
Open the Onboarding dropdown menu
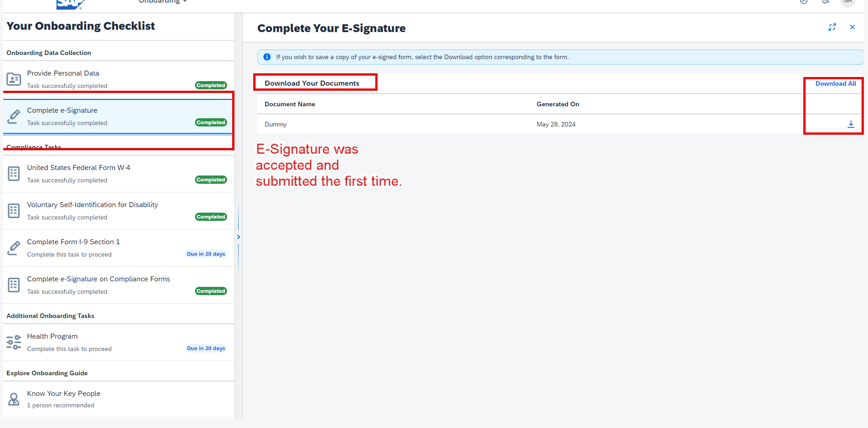pos(162,2)
